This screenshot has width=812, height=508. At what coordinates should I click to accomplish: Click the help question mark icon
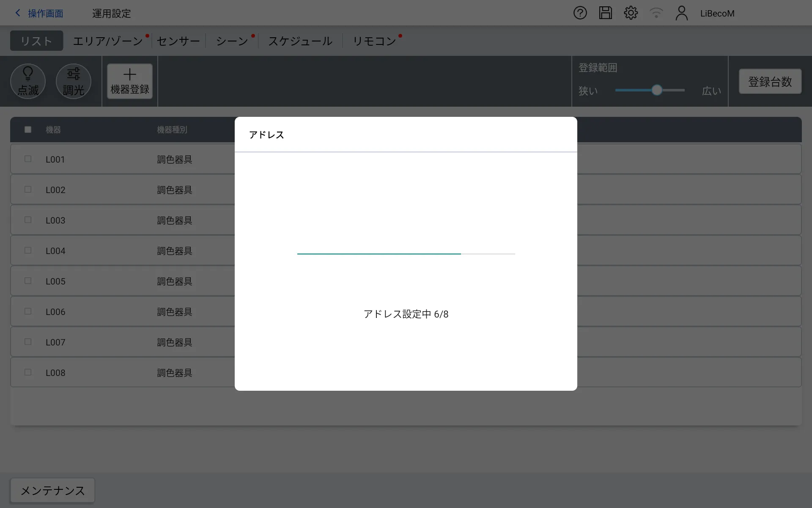pyautogui.click(x=580, y=13)
